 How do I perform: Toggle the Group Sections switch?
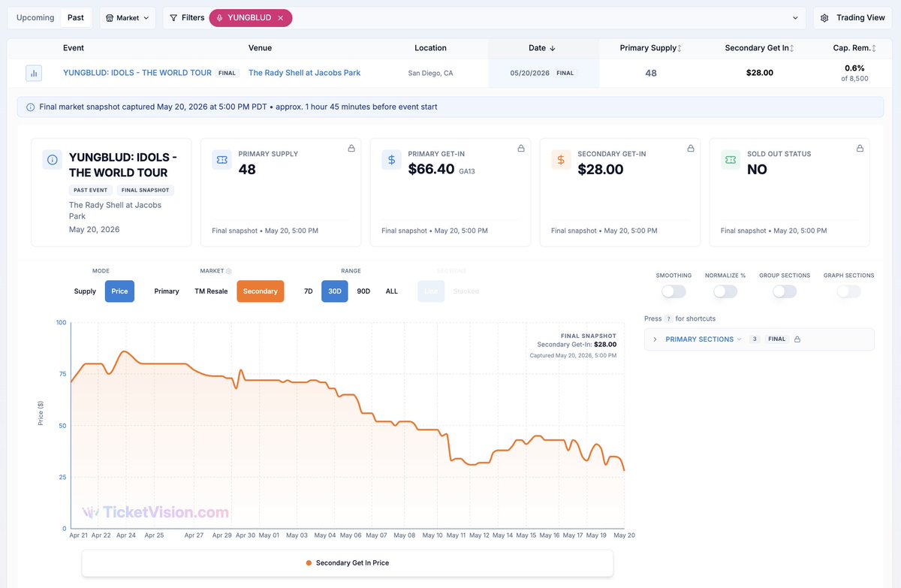[x=785, y=291]
